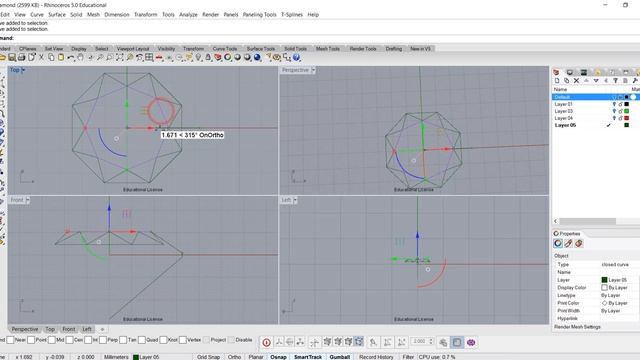
Task: Click the light bulb Hide objects icon
Action: (199, 58)
